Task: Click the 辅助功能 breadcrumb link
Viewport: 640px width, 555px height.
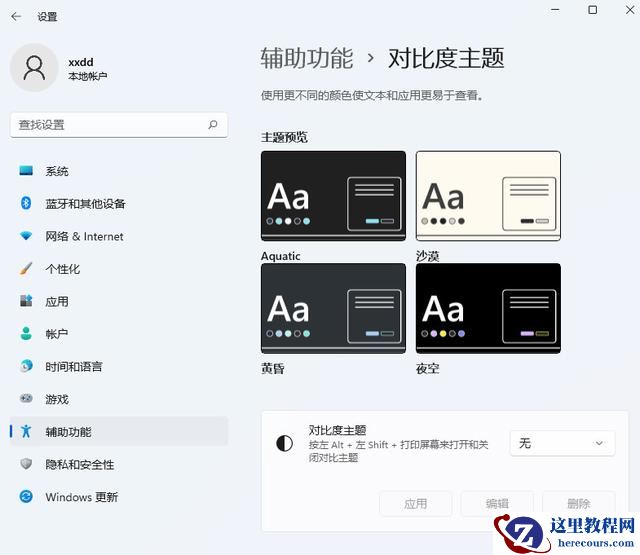Action: 307,58
